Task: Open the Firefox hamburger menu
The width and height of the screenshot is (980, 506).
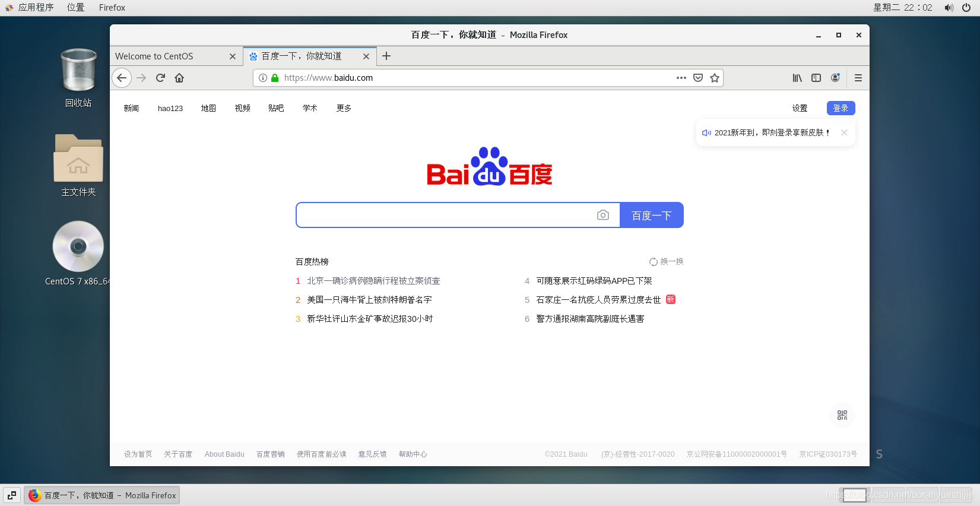Action: coord(858,78)
